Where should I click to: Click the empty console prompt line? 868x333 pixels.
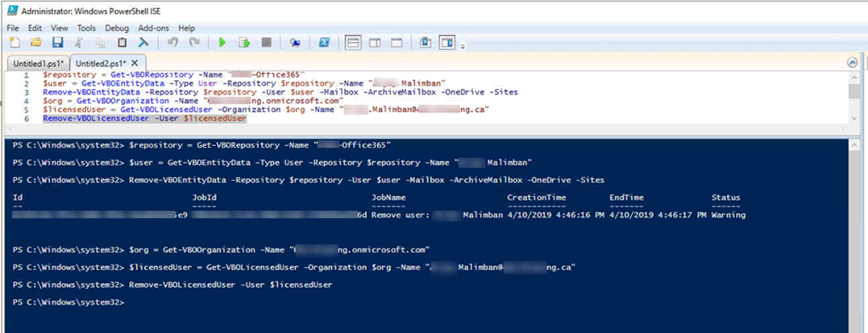click(69, 302)
